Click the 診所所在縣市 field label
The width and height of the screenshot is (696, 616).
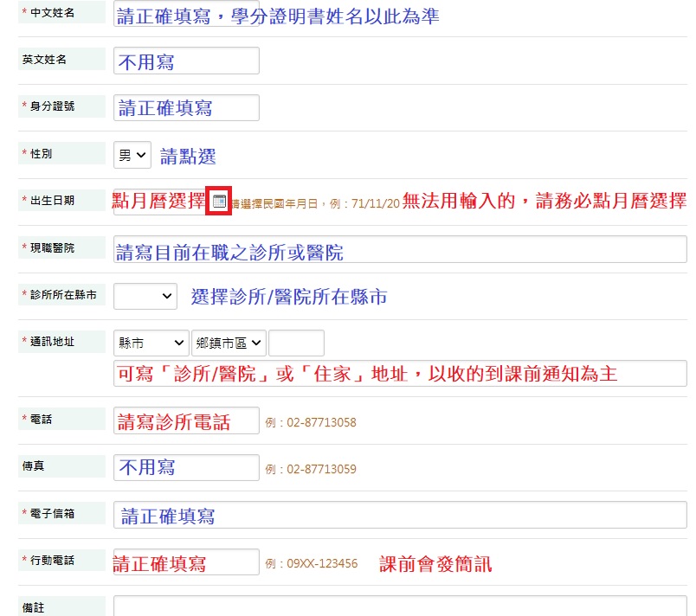(63, 295)
